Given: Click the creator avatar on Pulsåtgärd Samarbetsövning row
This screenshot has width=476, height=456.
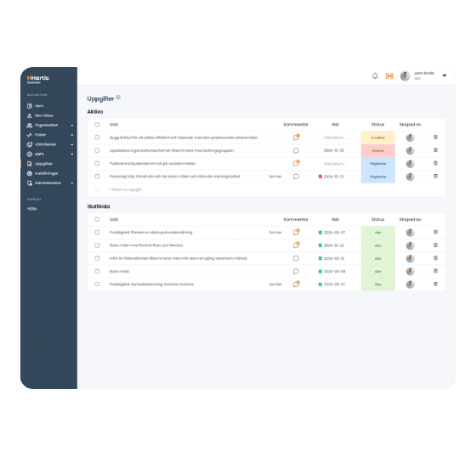Looking at the screenshot, I should tap(410, 284).
